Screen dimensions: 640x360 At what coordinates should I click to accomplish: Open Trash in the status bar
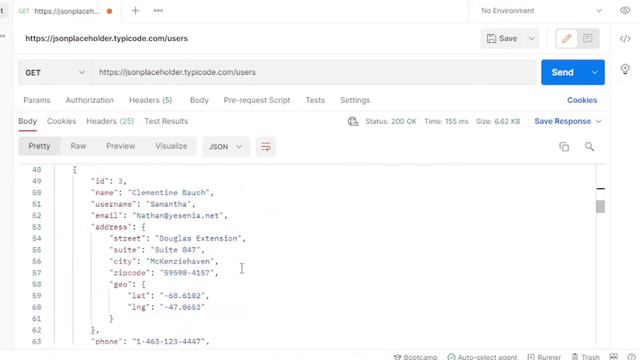click(586, 357)
